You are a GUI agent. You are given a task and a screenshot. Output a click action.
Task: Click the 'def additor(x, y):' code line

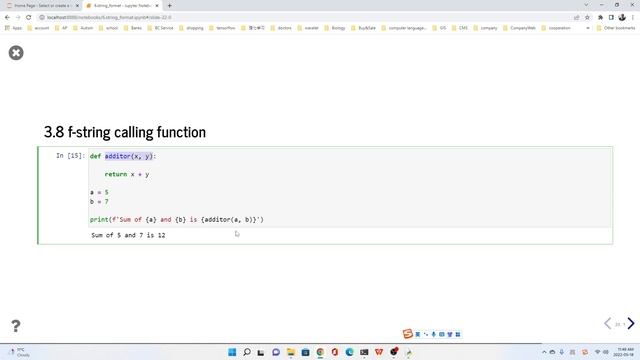tap(123, 156)
